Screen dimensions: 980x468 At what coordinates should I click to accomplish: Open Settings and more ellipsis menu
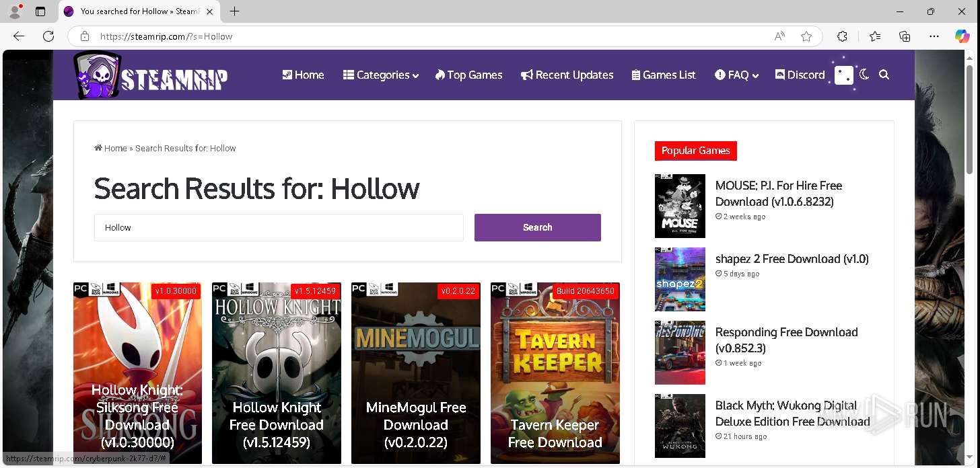[x=934, y=36]
